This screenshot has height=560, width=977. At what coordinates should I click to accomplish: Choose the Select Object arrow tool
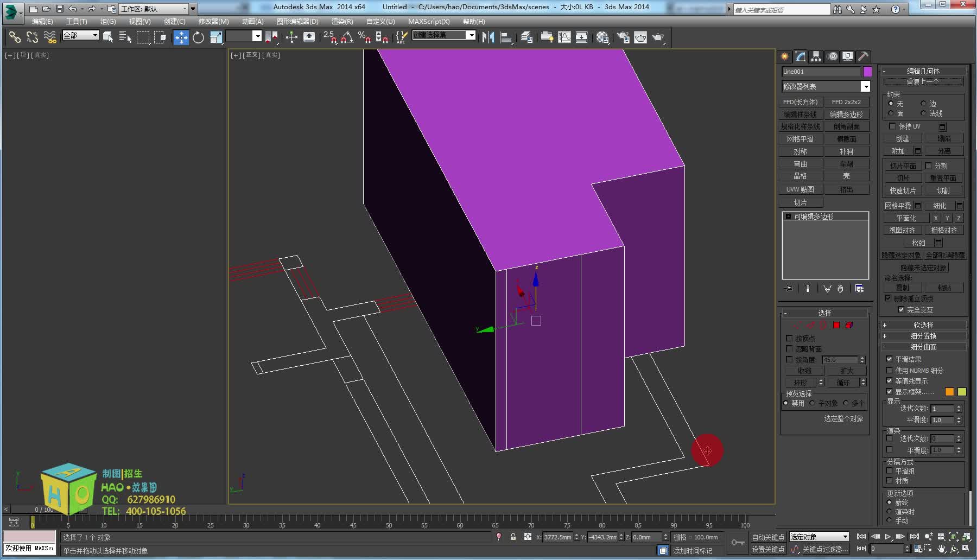coord(108,37)
